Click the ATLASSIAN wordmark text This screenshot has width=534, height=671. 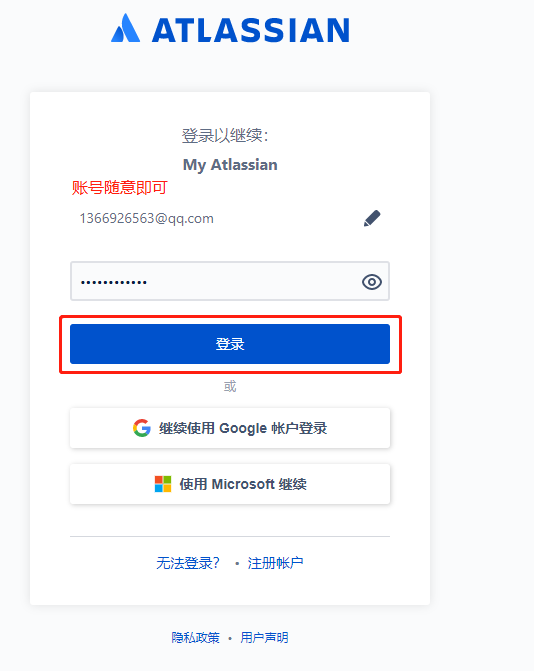pos(251,30)
